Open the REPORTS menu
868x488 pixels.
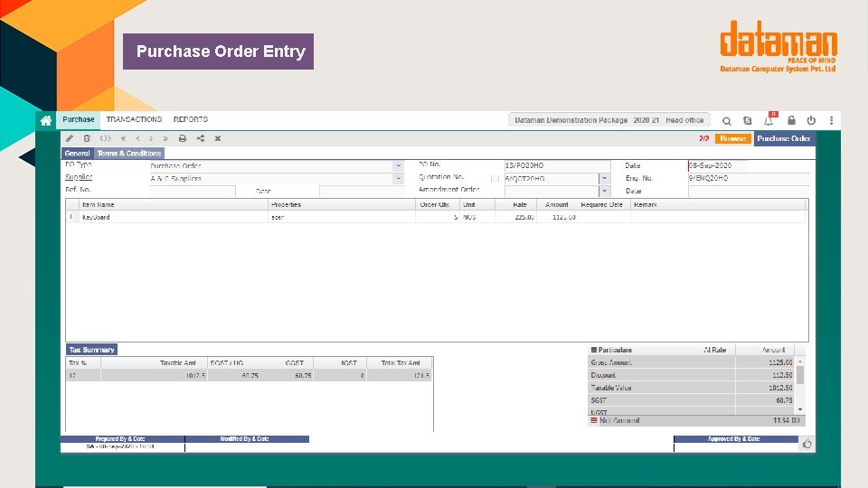point(191,119)
